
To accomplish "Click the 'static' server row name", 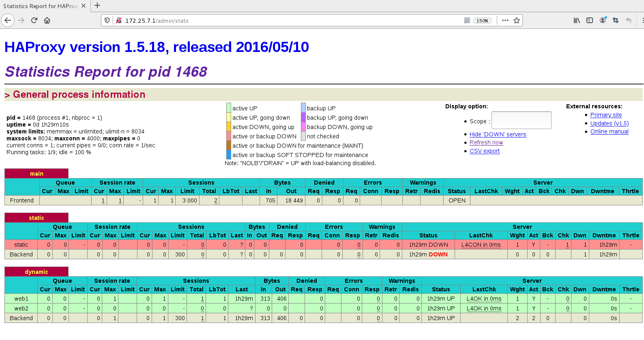I will point(21,245).
